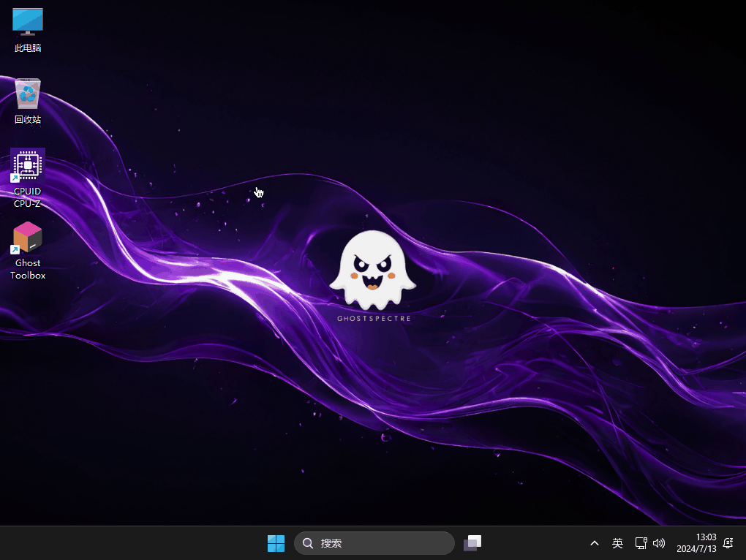Open the Windows Start menu

276,543
